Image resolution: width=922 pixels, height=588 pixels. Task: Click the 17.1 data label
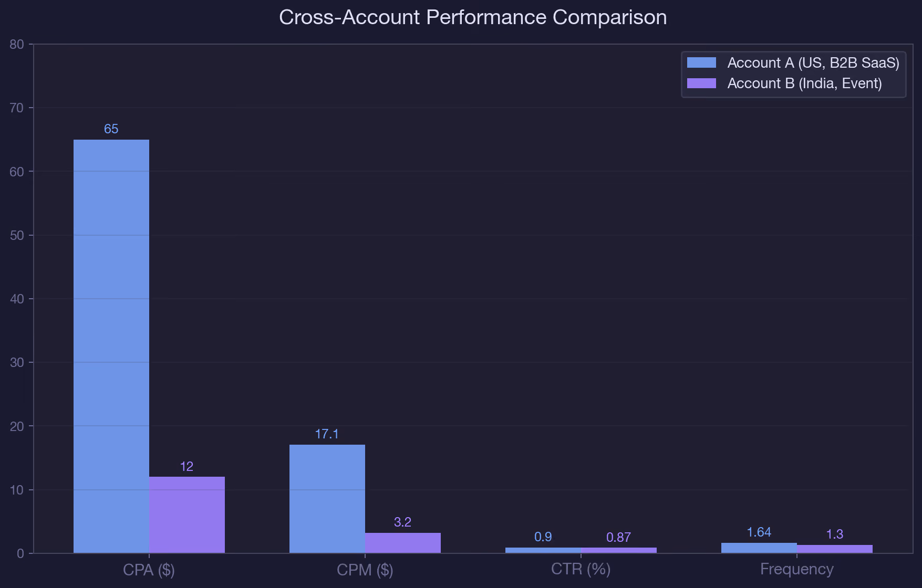point(327,434)
